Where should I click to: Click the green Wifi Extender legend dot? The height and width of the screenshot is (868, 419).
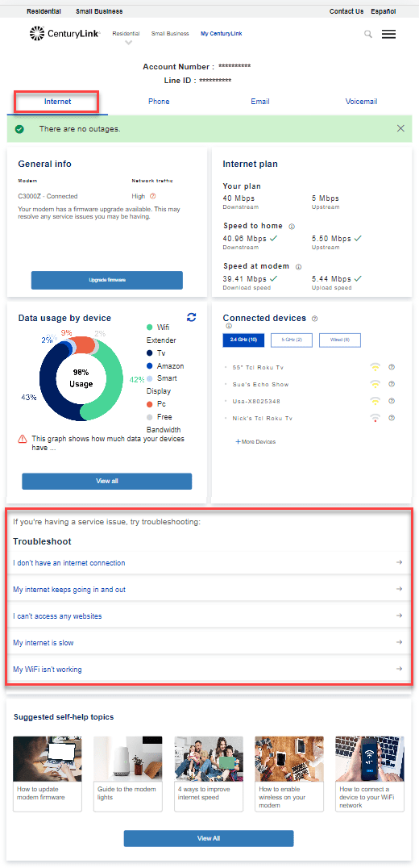[x=149, y=328]
